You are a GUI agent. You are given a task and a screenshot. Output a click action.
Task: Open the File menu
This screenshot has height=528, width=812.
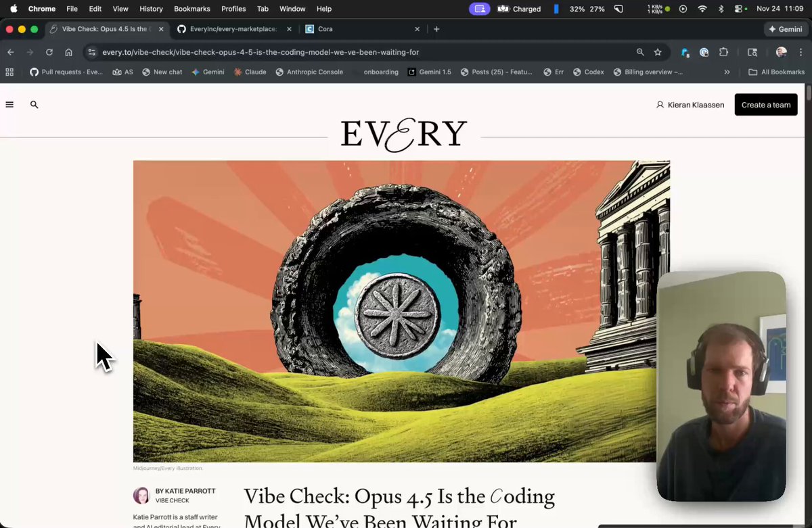coord(72,9)
